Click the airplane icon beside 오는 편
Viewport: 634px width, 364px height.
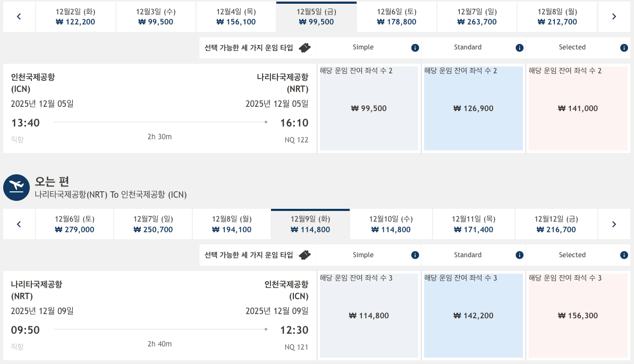pyautogui.click(x=16, y=187)
